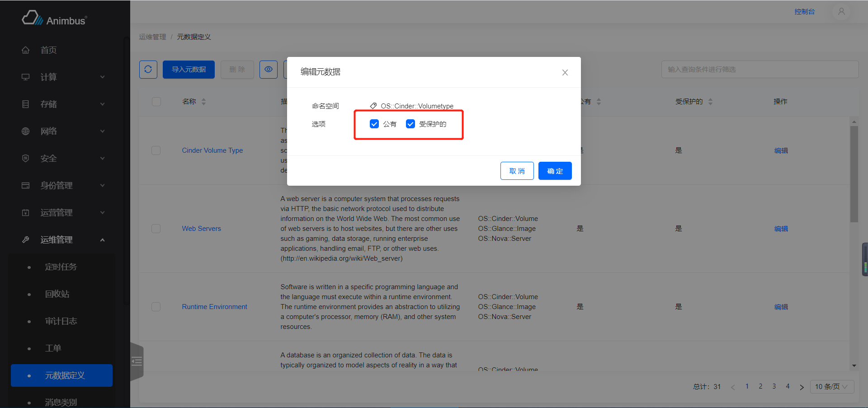Click the table vertical scrollbar
The height and width of the screenshot is (408, 868).
(x=854, y=174)
